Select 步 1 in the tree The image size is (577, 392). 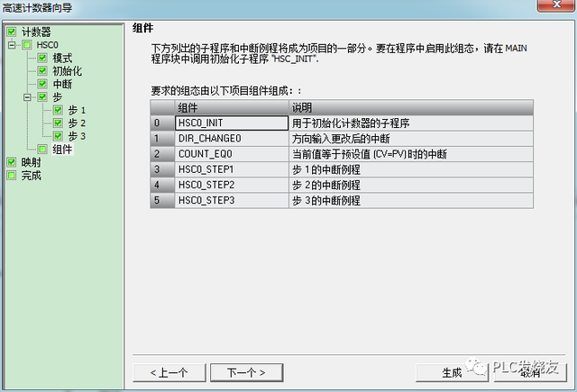(77, 110)
